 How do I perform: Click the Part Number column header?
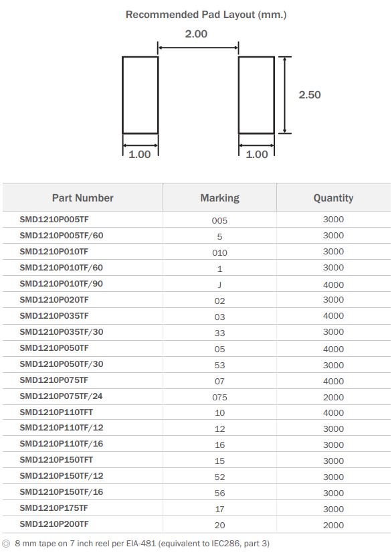[82, 198]
